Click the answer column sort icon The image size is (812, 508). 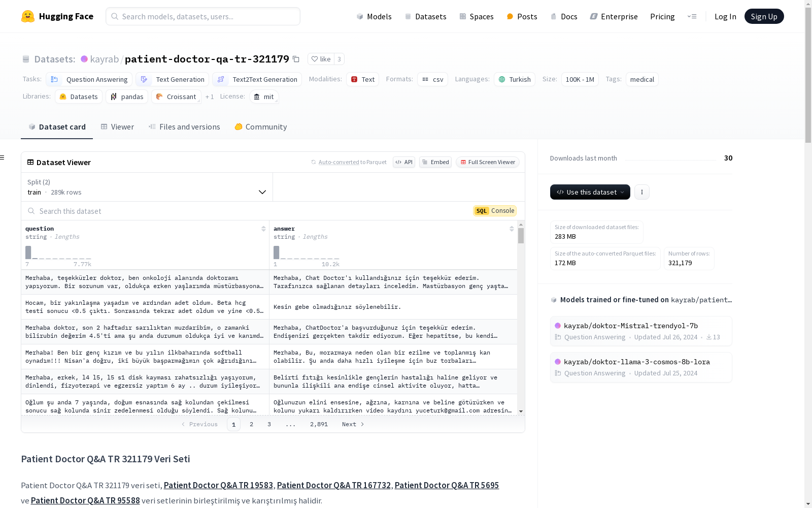tap(512, 229)
